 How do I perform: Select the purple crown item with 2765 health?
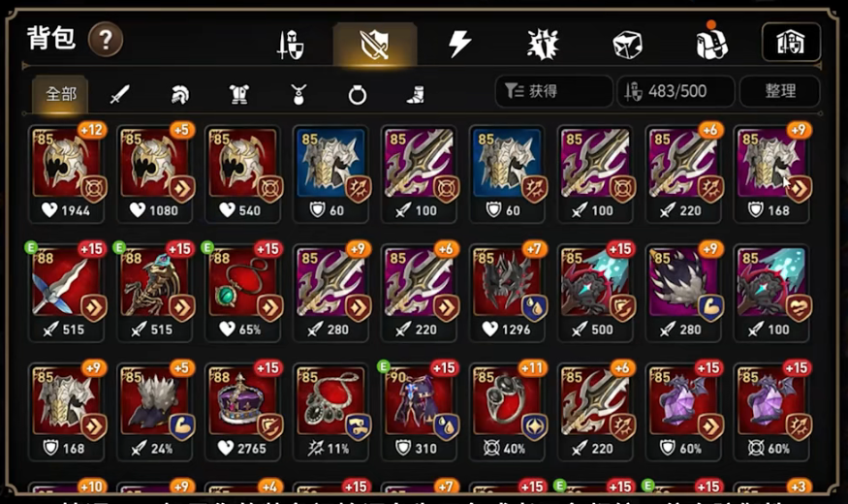243,411
